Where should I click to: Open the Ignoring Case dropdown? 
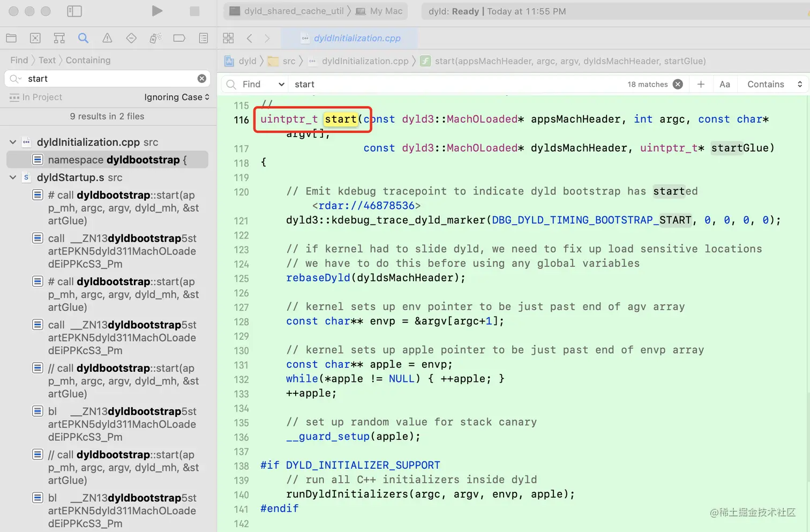tap(177, 97)
